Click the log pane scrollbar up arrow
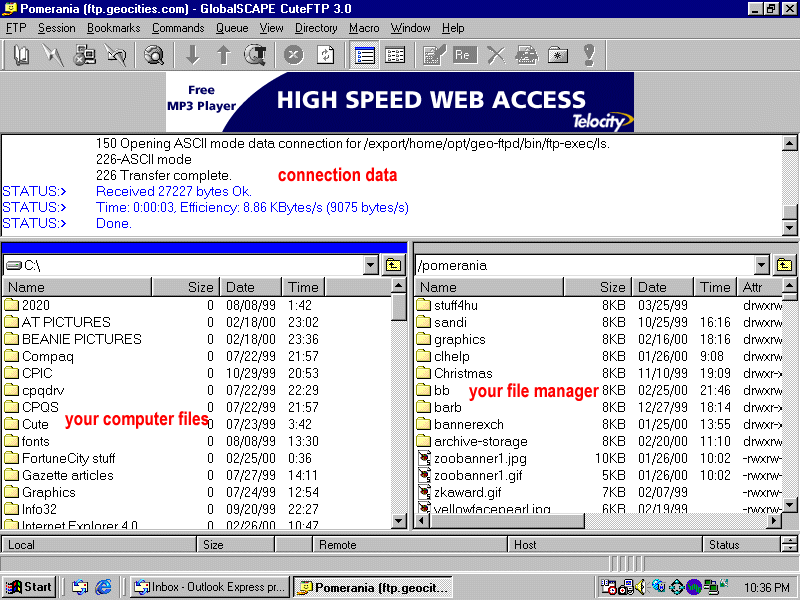This screenshot has height=600, width=800. [x=790, y=142]
